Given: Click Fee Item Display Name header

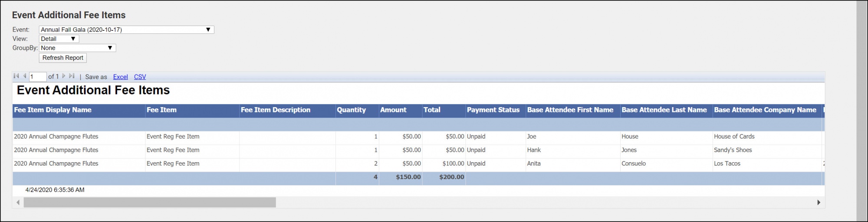Looking at the screenshot, I should [x=53, y=110].
